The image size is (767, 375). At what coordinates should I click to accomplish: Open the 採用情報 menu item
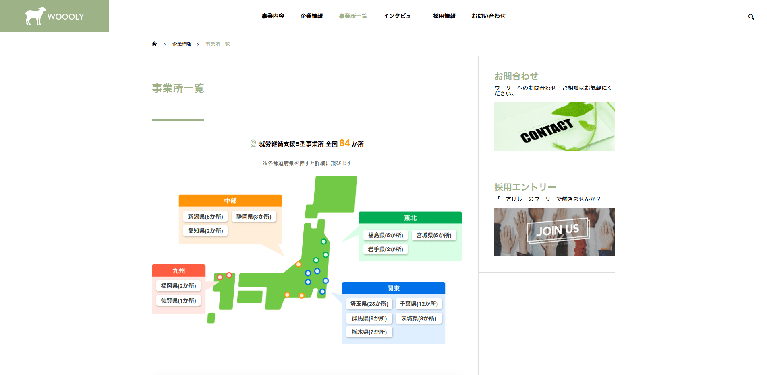[444, 16]
